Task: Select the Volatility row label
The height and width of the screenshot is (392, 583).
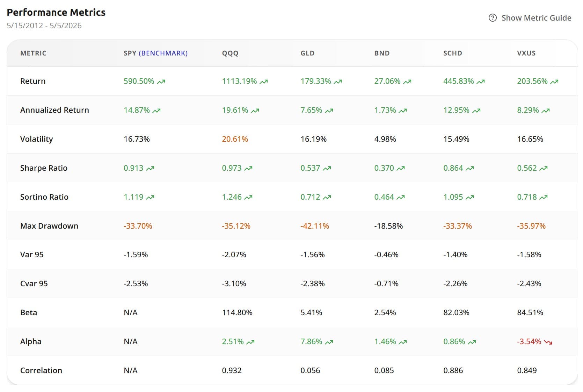Action: click(x=36, y=139)
